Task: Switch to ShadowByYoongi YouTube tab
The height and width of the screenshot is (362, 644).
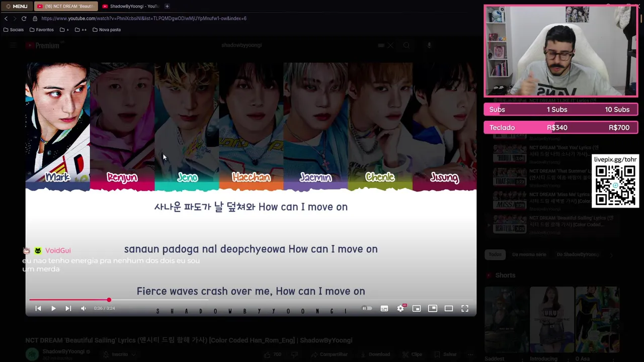Action: coord(130,6)
